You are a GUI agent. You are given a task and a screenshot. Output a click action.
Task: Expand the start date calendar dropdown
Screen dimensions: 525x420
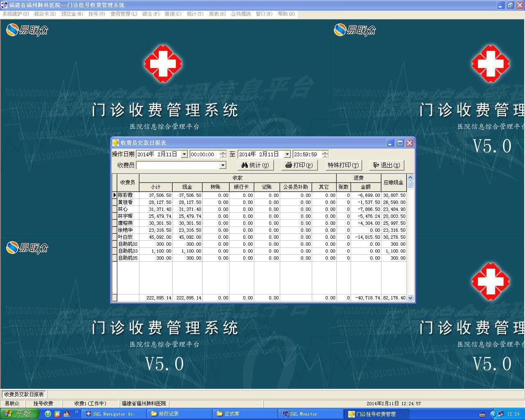(x=184, y=154)
